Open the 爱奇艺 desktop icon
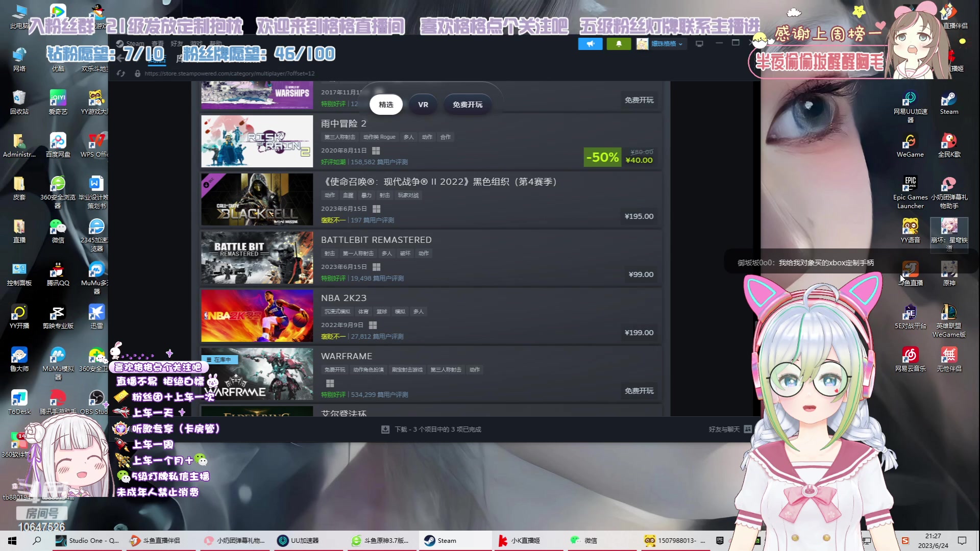 coord(58,103)
